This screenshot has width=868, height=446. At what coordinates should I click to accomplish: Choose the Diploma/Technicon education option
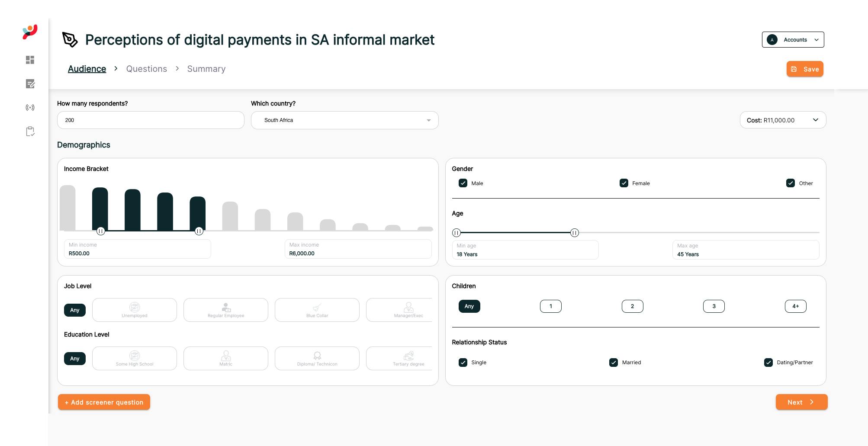tap(317, 358)
